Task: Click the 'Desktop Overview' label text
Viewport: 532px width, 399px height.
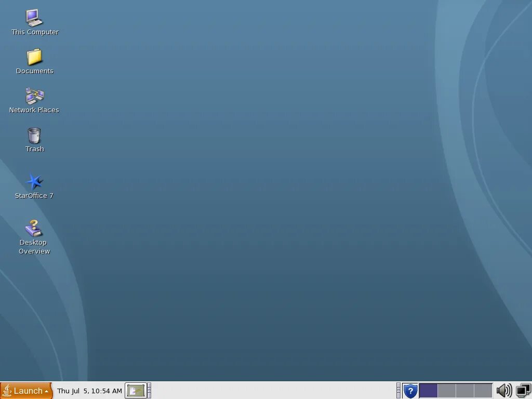Action: [34, 247]
